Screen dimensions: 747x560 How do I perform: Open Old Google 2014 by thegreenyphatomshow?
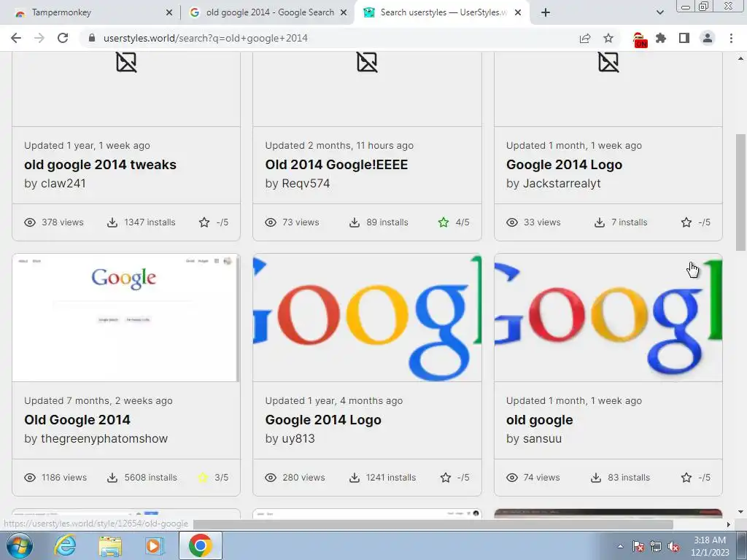click(x=77, y=420)
